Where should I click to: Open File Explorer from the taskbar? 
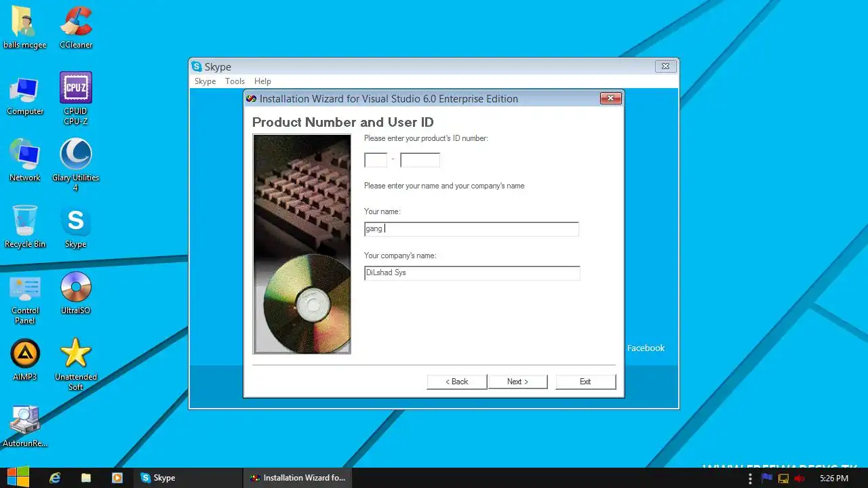[86, 478]
